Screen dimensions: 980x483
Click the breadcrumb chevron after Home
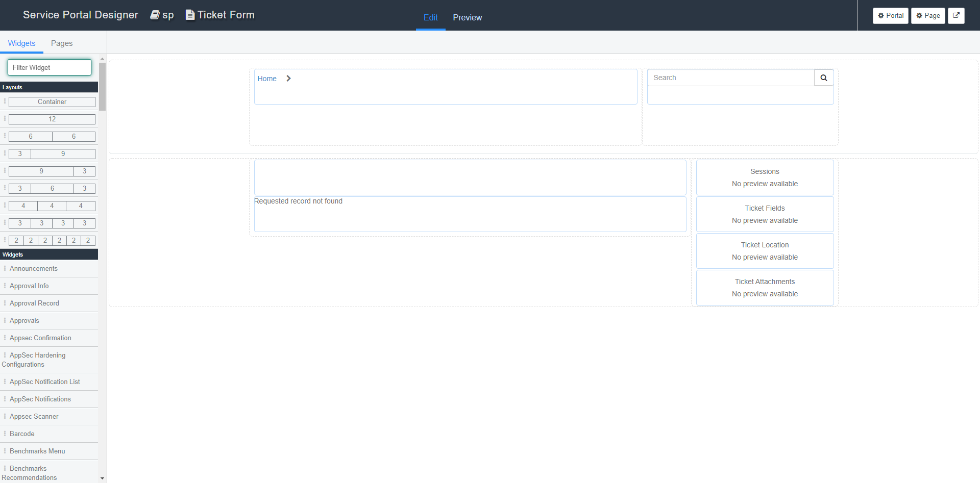pyautogui.click(x=288, y=79)
